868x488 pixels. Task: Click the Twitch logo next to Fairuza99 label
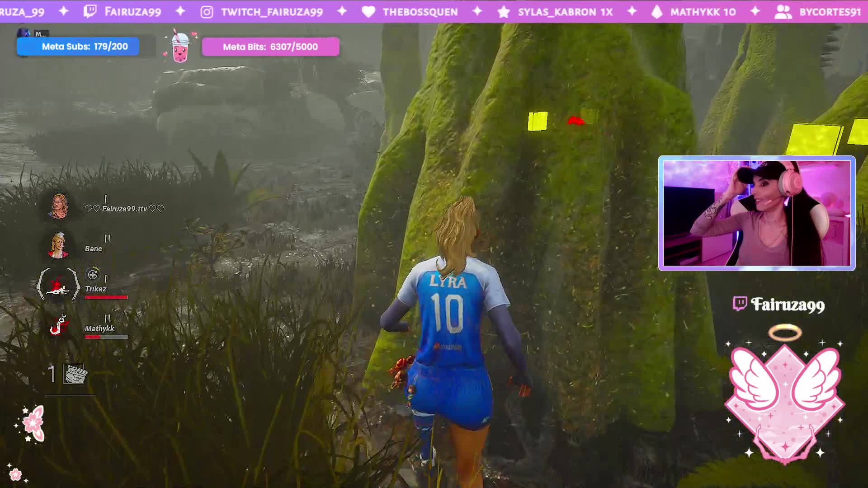point(740,304)
